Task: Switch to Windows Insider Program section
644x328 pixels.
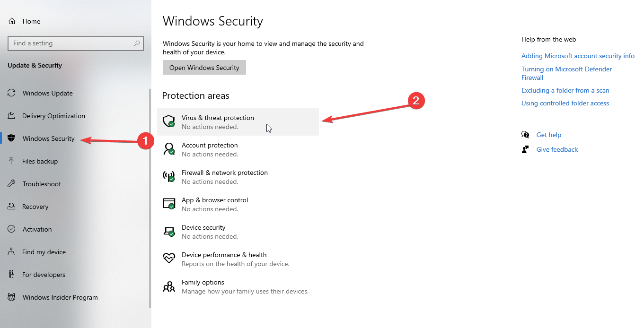Action: (x=60, y=297)
